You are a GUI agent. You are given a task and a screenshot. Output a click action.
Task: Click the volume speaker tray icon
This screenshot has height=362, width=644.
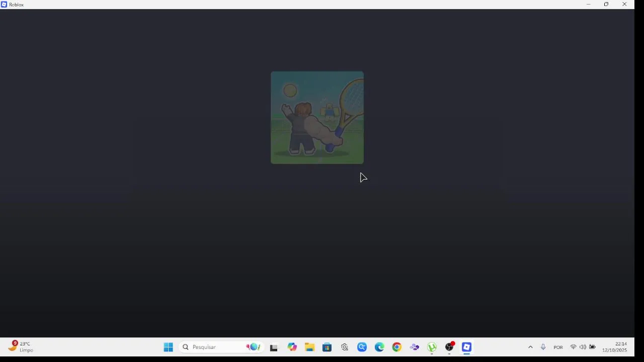click(x=583, y=347)
